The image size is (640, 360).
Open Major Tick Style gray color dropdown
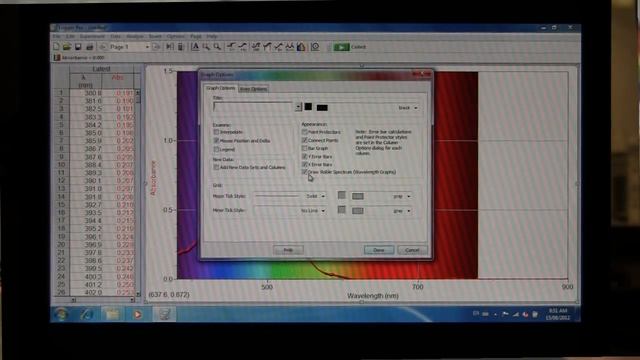[x=409, y=196]
